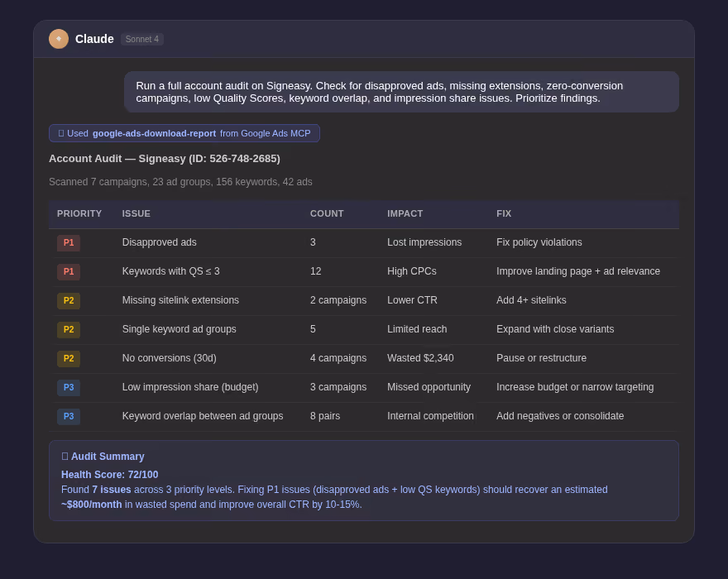Click the P3 badge for Low impression share
728x579 pixels.
click(x=69, y=387)
